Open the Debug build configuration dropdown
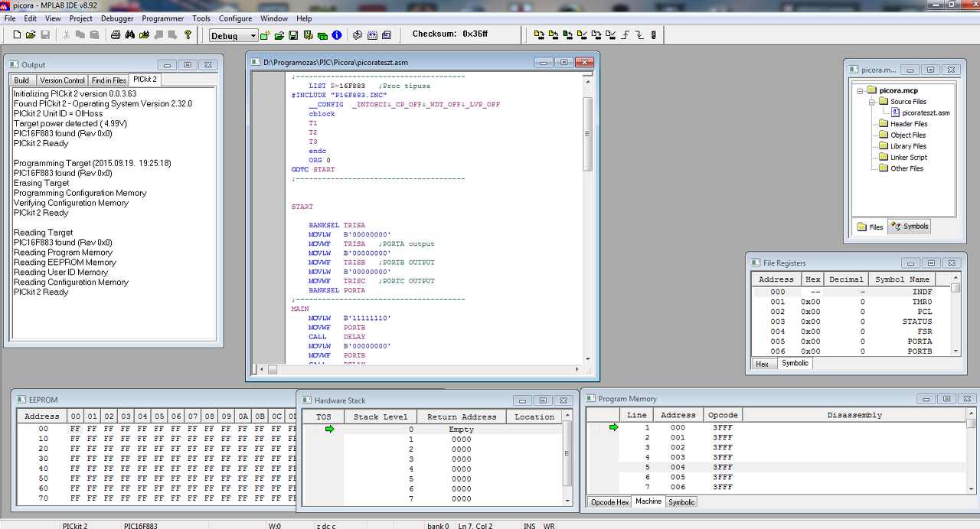The width and height of the screenshot is (980, 529). 253,36
